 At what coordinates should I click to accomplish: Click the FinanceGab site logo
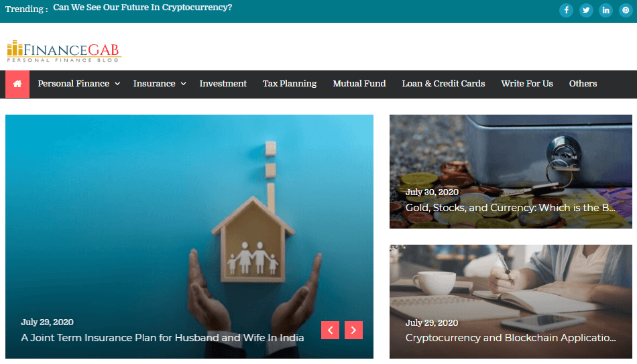[x=64, y=51]
